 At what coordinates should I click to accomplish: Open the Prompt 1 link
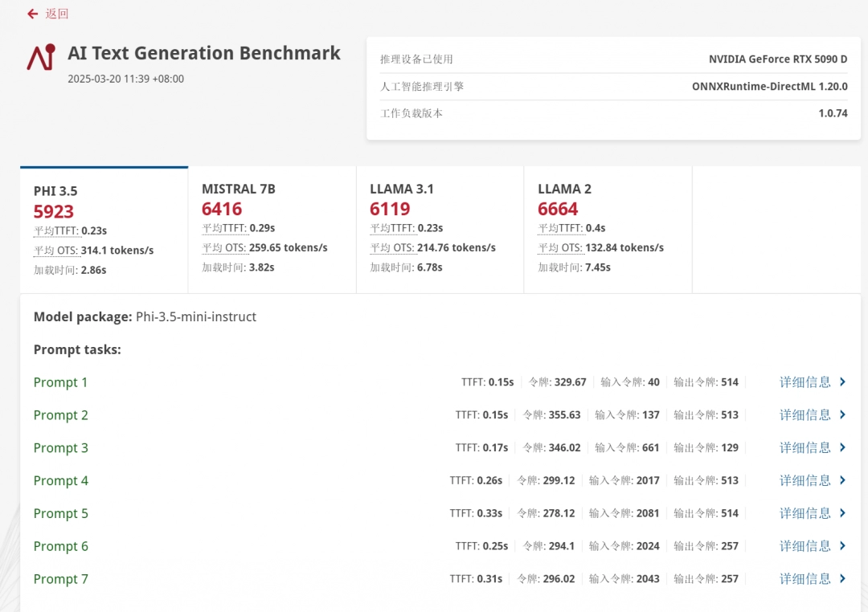(60, 382)
